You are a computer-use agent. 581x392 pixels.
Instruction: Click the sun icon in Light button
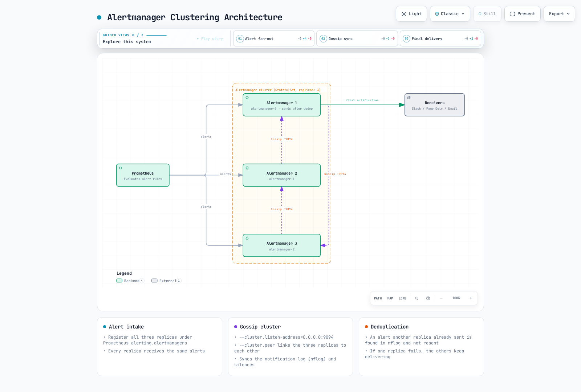pos(404,14)
